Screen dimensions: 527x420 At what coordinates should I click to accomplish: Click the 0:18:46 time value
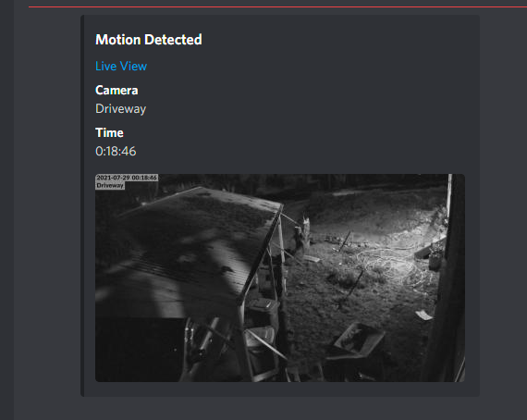tap(116, 152)
